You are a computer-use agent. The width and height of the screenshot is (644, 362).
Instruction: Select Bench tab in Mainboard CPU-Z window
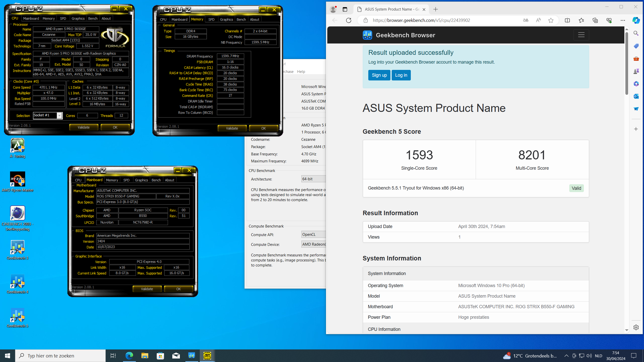pyautogui.click(x=156, y=180)
